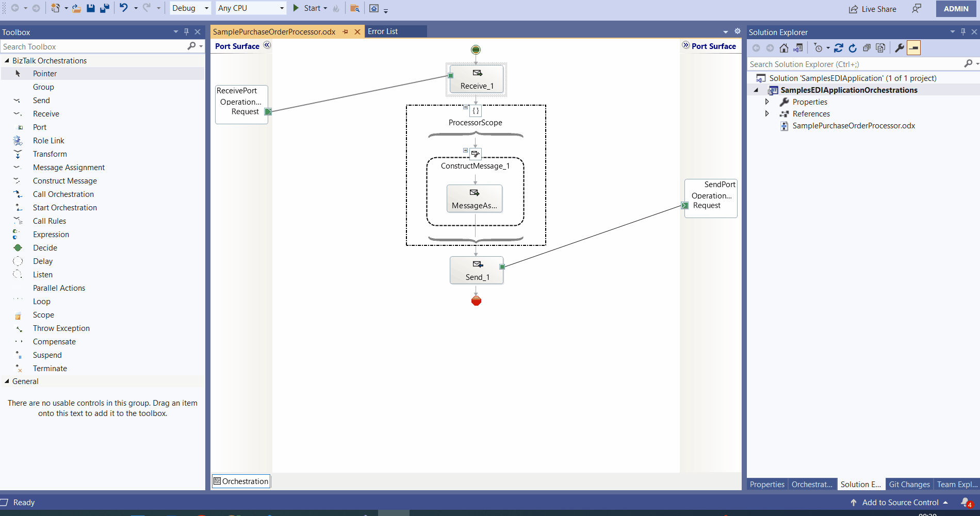The image size is (980, 516).
Task: Click Sync Namespaces icon in Solution Explorer
Action: pos(839,48)
